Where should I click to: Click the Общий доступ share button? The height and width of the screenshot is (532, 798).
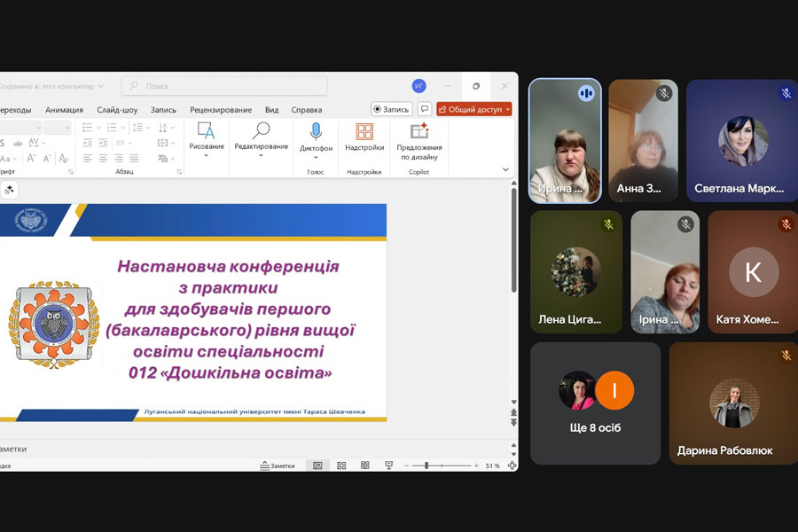click(473, 109)
